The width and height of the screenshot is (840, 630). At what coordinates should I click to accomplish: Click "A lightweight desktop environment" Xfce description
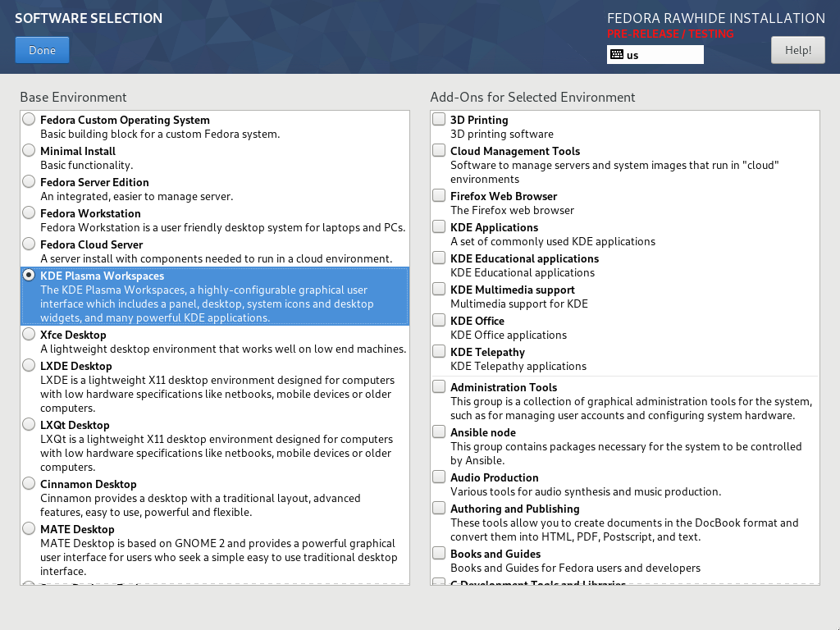[223, 349]
